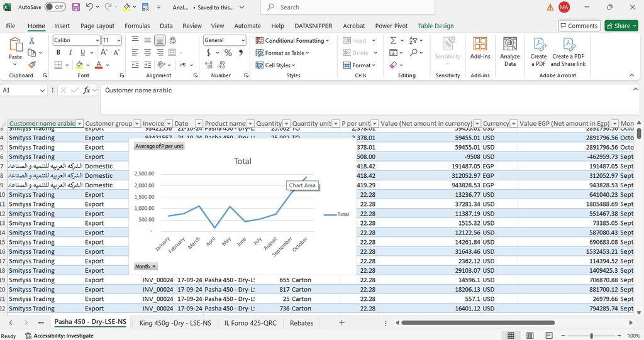Click the Increase Decimal icon
Image resolution: width=644 pixels, height=340 pixels.
[x=209, y=65]
